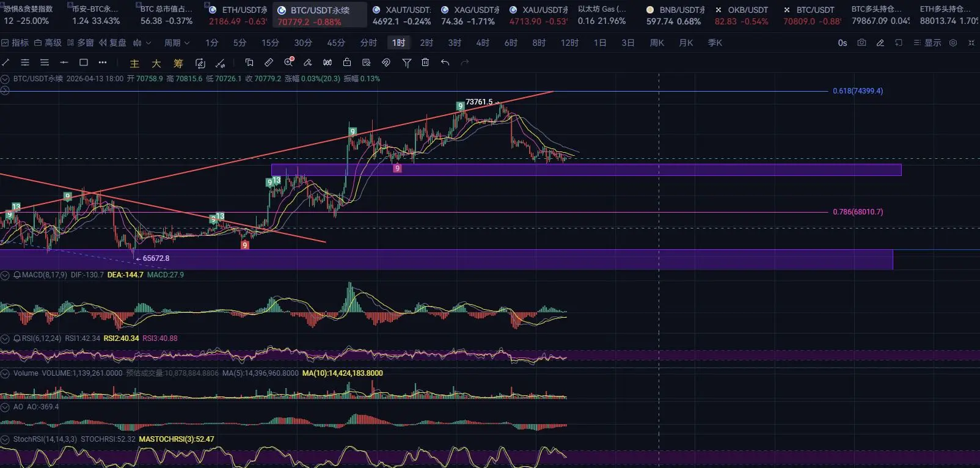Click the 73761.5 high price label
This screenshot has height=468, width=980.
coord(479,102)
